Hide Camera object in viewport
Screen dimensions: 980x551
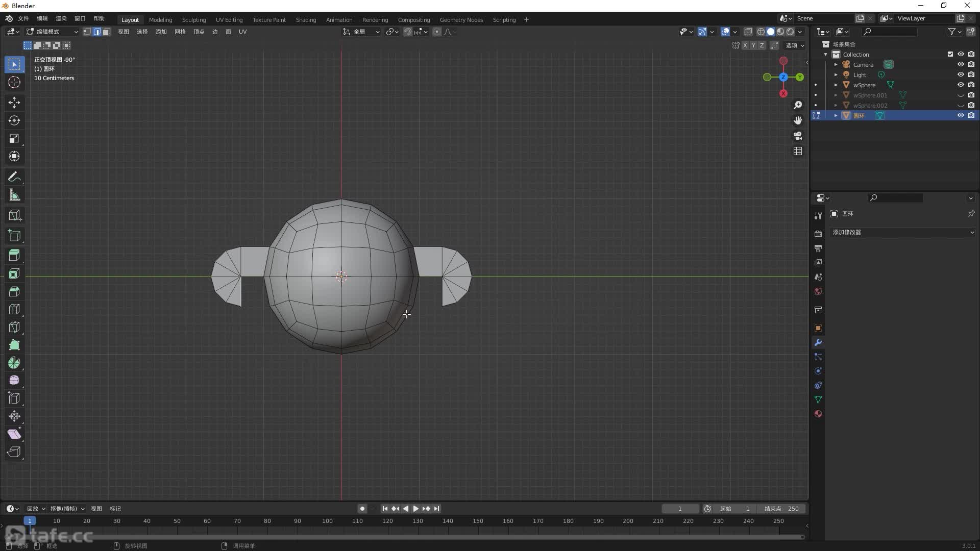(x=961, y=64)
